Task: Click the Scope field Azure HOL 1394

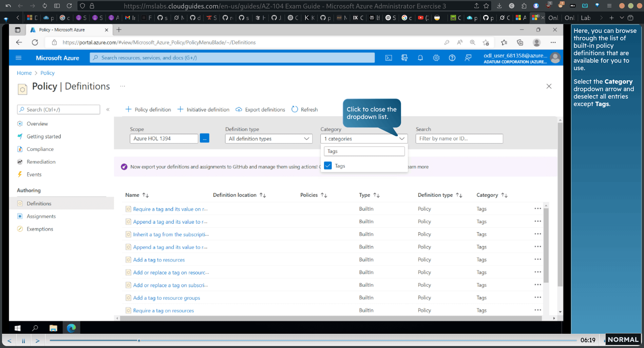Action: 164,139
